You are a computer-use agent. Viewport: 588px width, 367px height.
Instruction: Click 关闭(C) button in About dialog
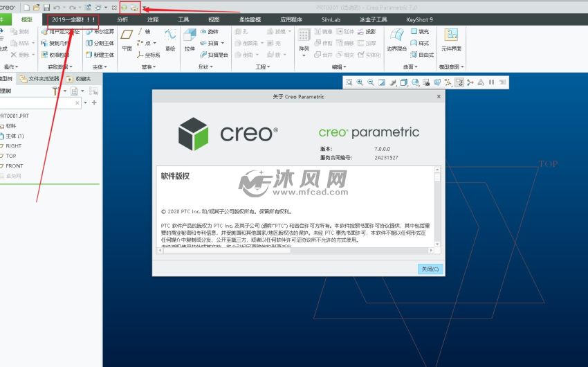(430, 269)
